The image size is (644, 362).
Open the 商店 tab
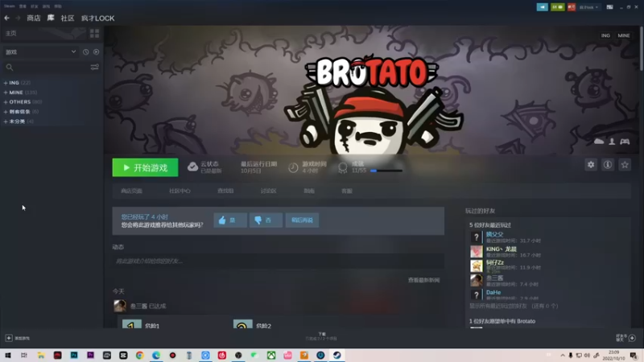34,18
